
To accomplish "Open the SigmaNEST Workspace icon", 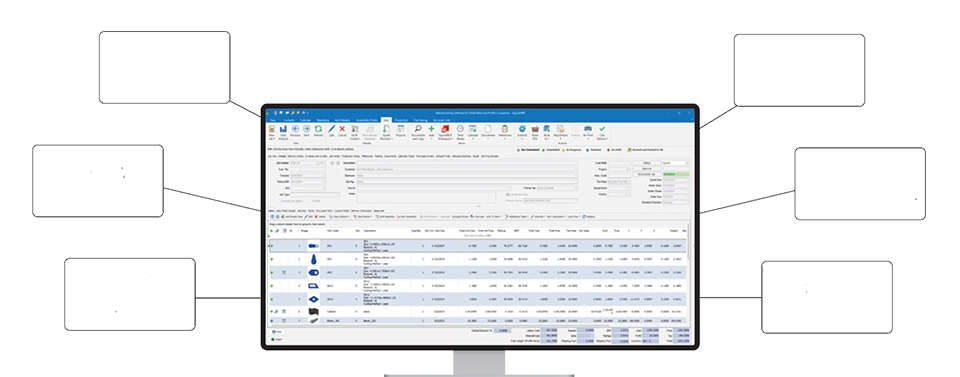I will click(446, 129).
